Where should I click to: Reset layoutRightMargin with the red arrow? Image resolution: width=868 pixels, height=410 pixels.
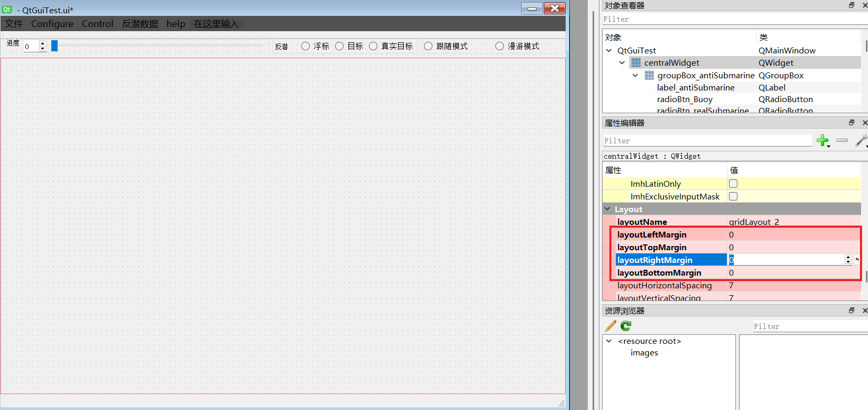(x=857, y=260)
